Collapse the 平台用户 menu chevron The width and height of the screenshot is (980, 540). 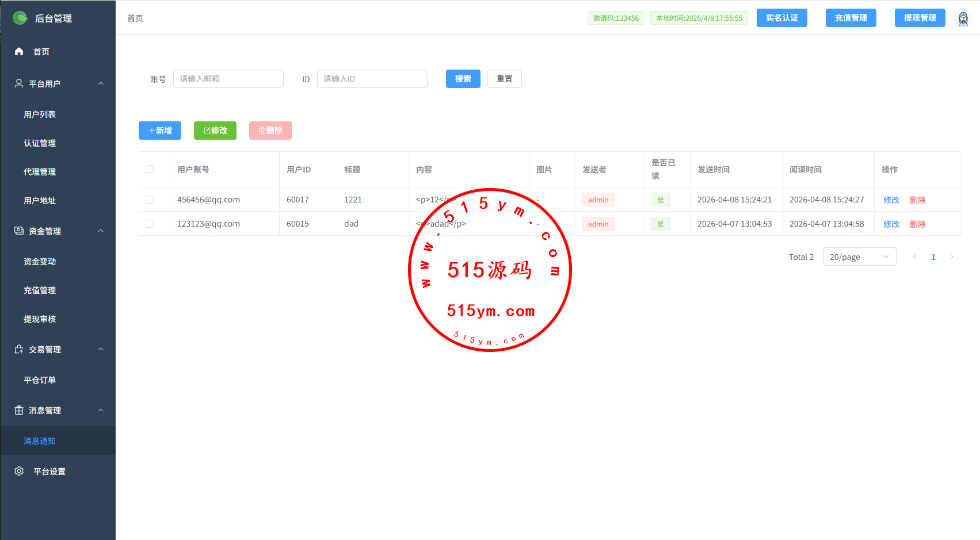(101, 83)
